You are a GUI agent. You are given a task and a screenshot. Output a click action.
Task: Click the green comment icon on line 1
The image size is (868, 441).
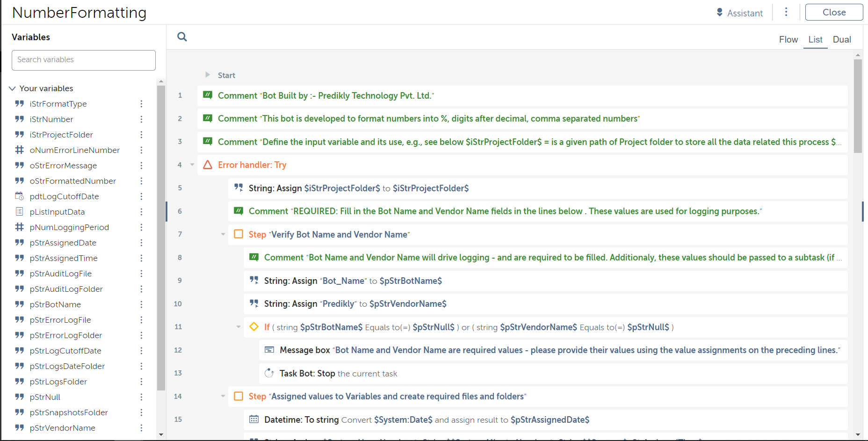point(208,95)
